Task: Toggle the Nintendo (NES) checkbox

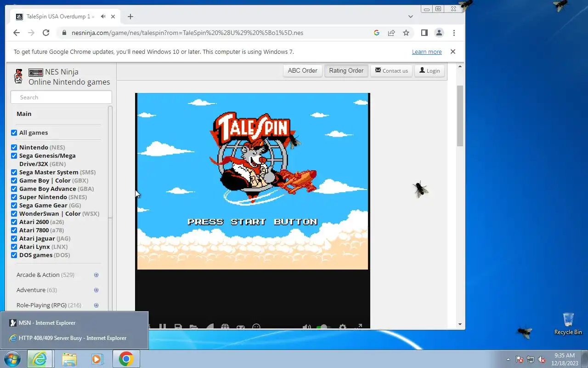Action: [x=14, y=147]
